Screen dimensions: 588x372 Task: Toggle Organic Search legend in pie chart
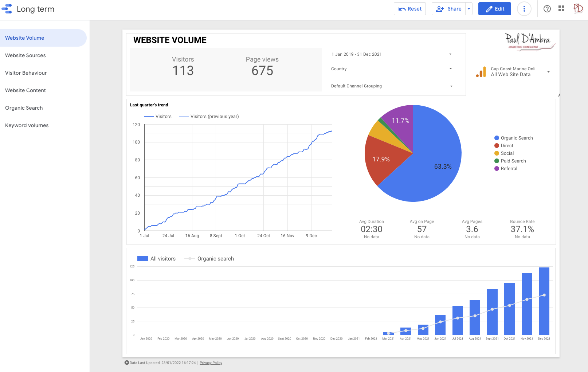[514, 138]
